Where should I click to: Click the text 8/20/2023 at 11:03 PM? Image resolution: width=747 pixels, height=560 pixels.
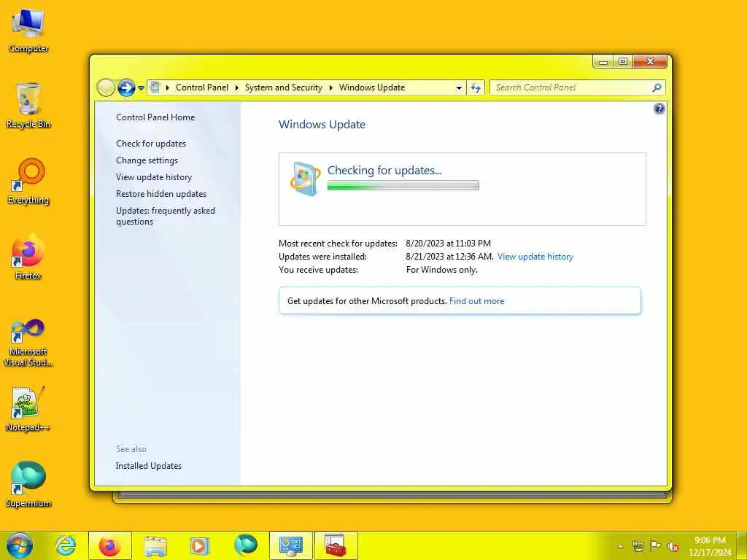click(448, 244)
